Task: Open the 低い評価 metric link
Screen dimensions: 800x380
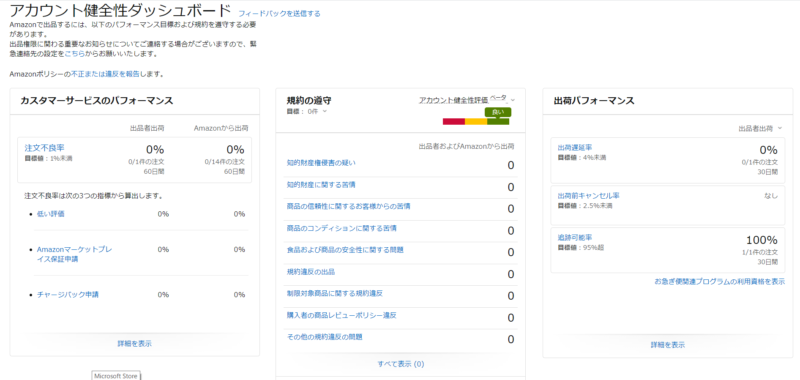Action: pyautogui.click(x=51, y=214)
